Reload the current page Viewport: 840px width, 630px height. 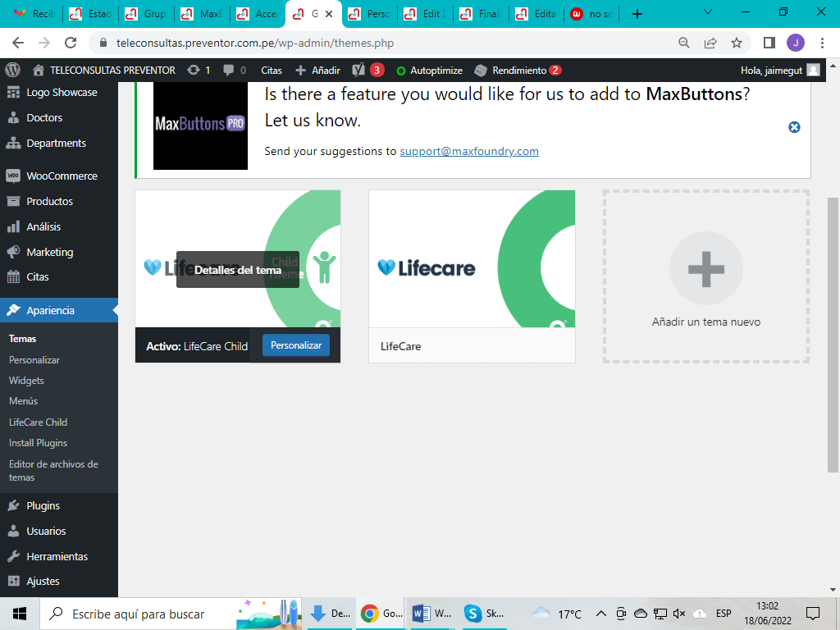71,43
